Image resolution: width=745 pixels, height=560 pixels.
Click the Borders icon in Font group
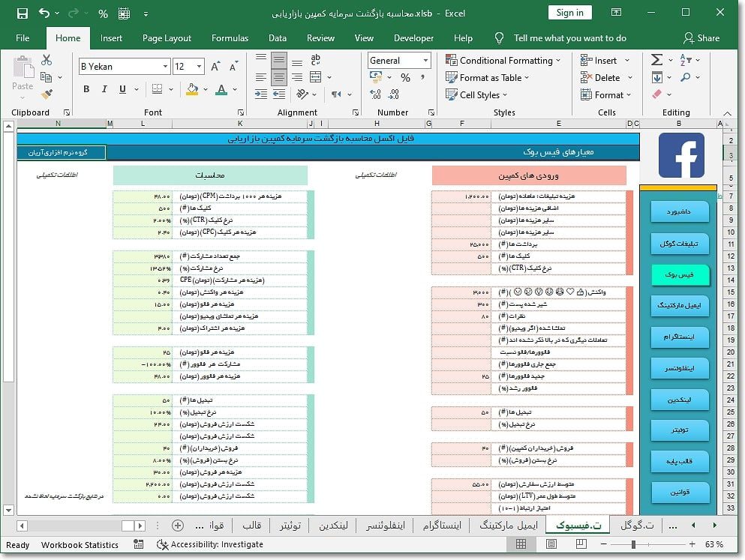pos(157,88)
